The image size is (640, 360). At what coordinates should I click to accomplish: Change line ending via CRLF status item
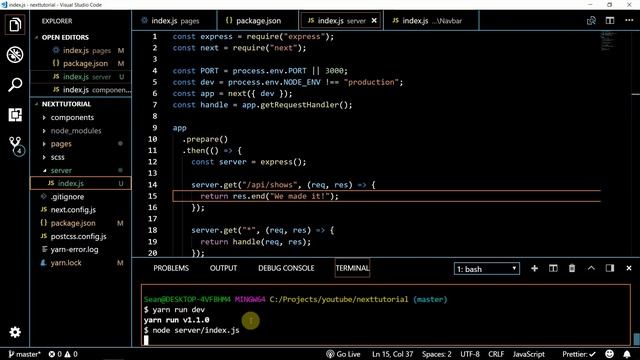coord(496,354)
